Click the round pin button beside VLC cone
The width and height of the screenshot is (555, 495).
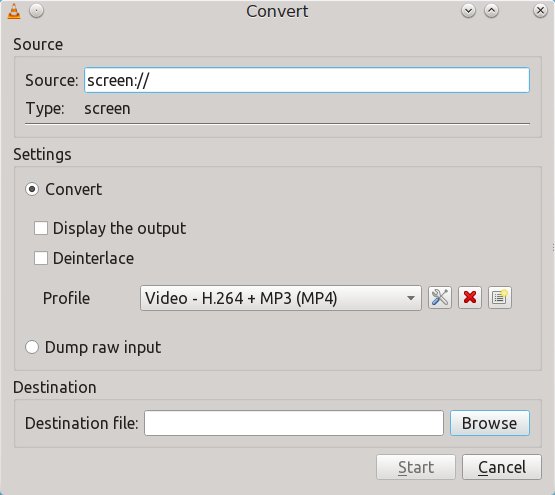coord(36,11)
